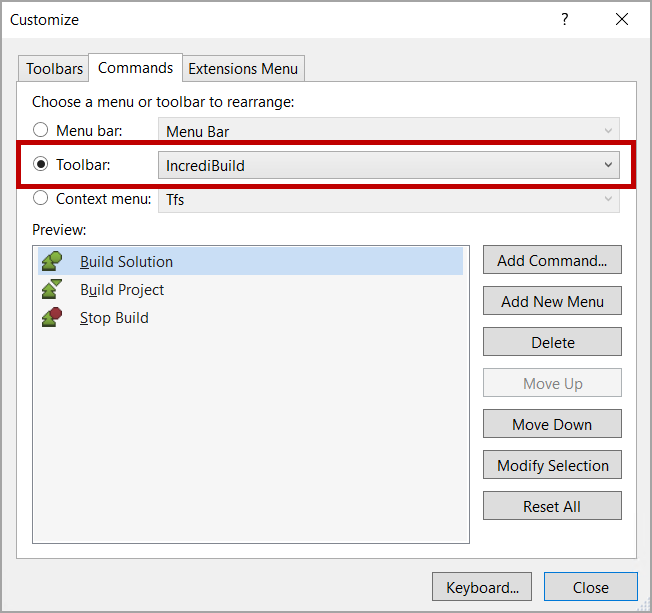Viewport: 652px width, 613px height.
Task: Open the IncrediBuild toolbar dropdown
Action: tap(388, 165)
